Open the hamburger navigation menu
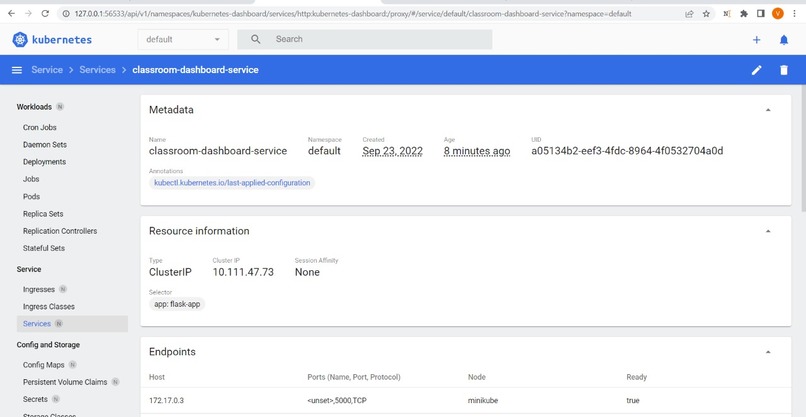The image size is (806, 417). 17,70
